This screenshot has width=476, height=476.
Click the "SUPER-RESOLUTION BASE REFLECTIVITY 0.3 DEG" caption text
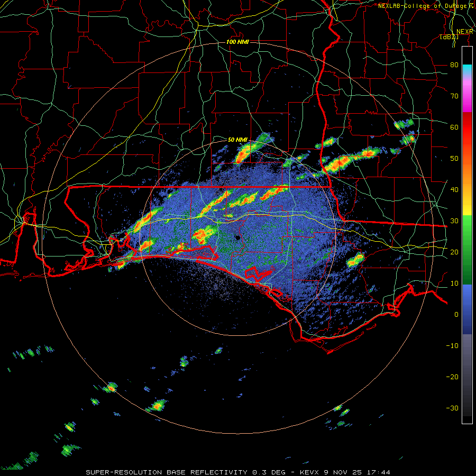coord(186,472)
